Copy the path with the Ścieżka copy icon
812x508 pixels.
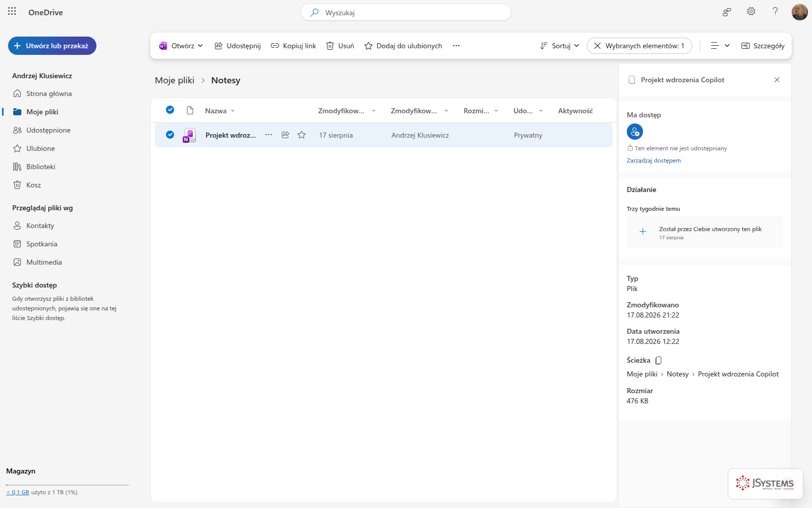[658, 360]
